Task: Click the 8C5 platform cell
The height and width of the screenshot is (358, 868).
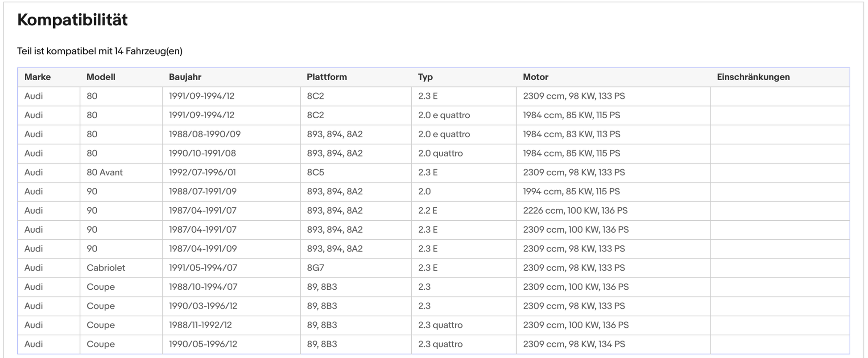Action: tap(315, 173)
